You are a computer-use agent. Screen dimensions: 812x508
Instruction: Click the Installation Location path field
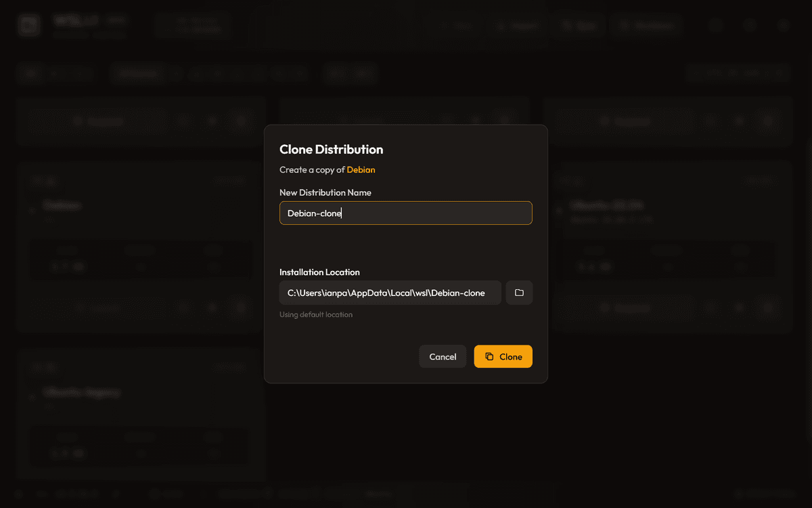(x=390, y=293)
